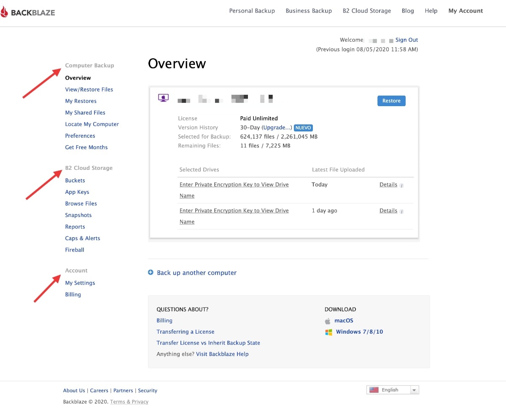Open Reports in the sidebar

[75, 227]
